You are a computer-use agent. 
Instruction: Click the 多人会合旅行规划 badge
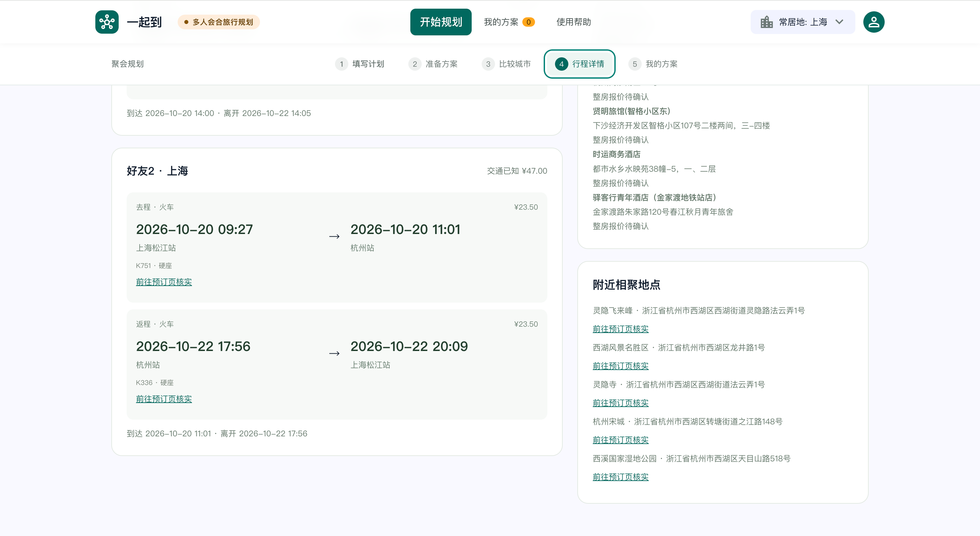tap(218, 22)
